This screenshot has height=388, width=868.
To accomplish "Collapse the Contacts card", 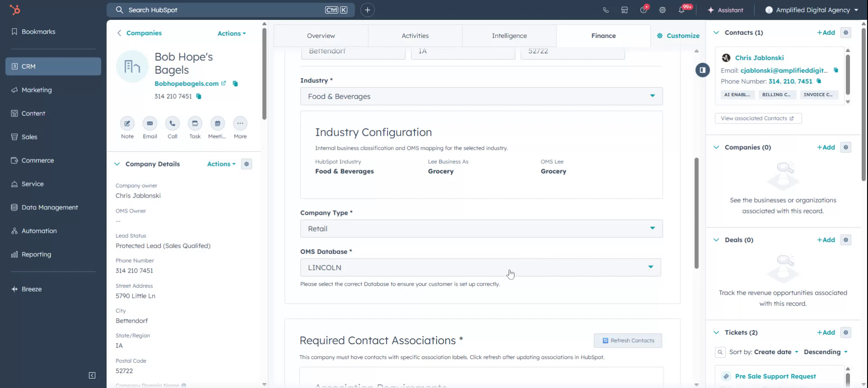I will pos(716,33).
